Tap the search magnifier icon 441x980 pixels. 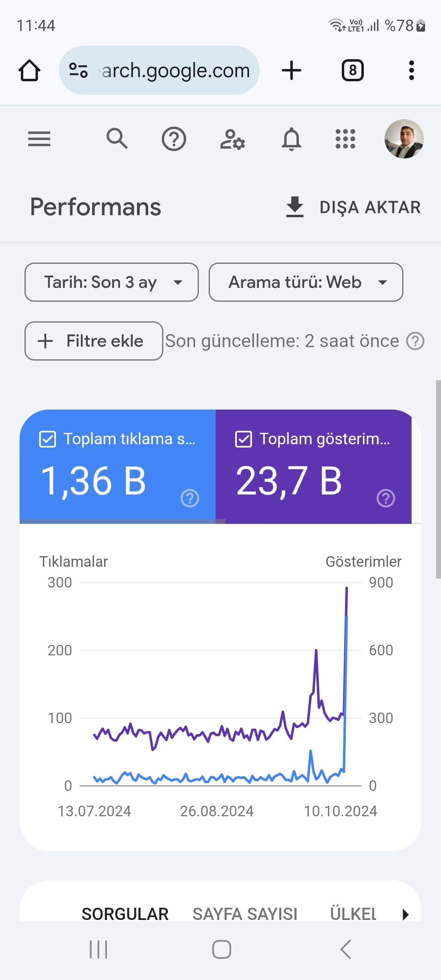(117, 138)
